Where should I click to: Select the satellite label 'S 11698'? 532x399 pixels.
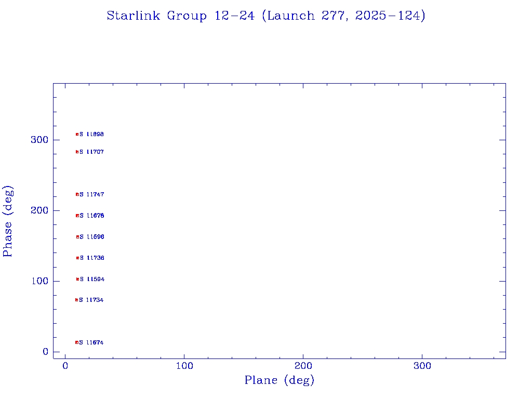click(x=91, y=135)
